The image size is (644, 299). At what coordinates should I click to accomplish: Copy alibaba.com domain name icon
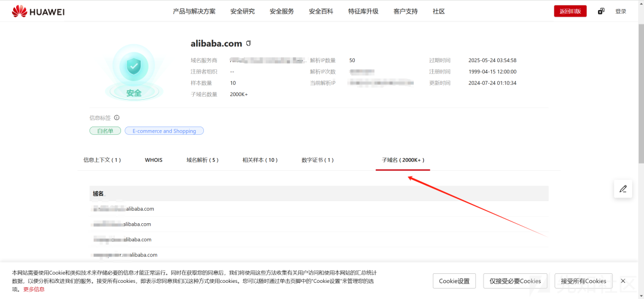click(248, 43)
